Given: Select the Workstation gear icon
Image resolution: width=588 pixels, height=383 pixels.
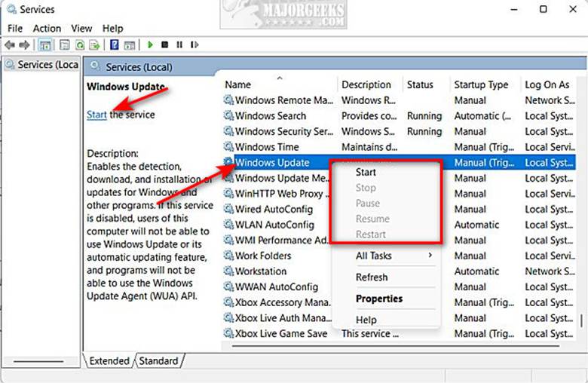Looking at the screenshot, I should point(228,271).
